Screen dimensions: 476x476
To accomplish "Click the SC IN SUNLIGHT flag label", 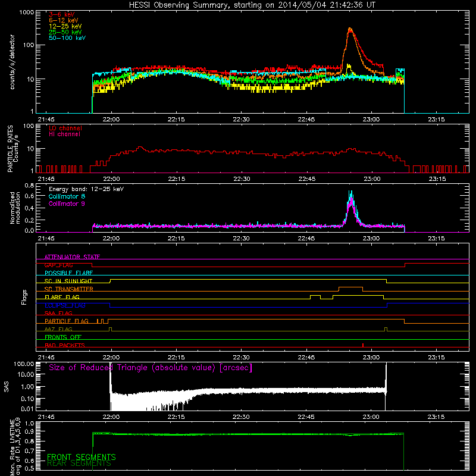I will coord(68,281).
